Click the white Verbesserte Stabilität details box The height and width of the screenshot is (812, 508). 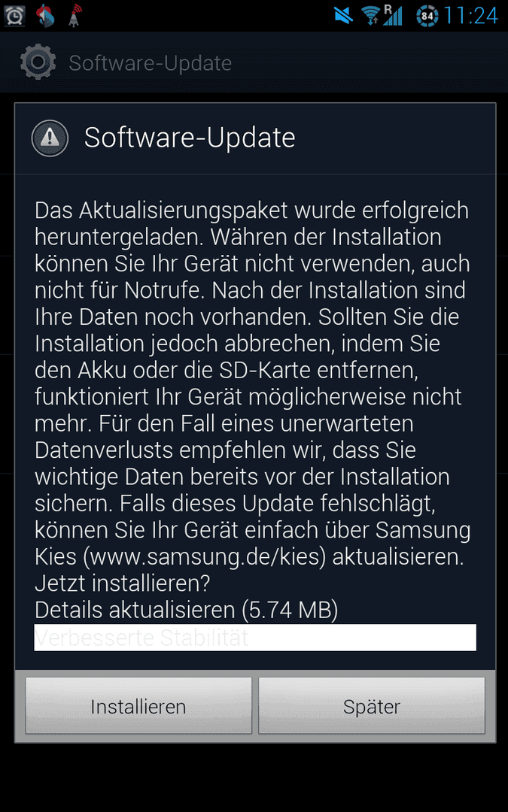click(255, 638)
